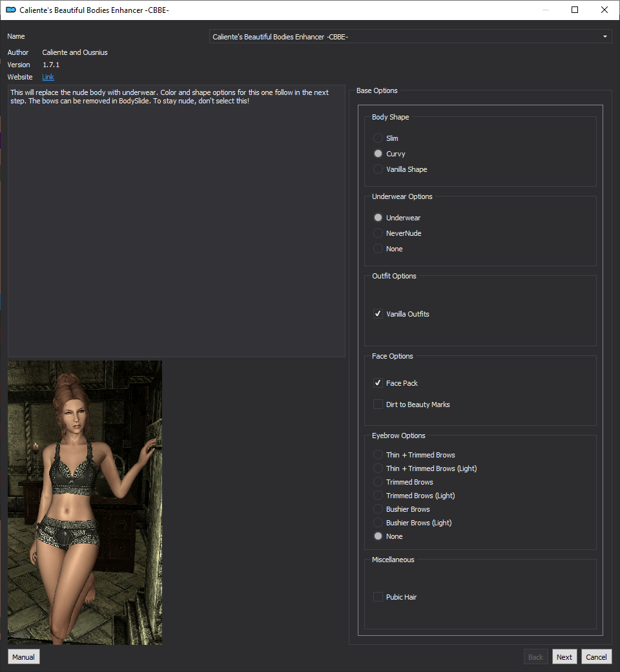Pick the Trimmed Brows (Light) option
This screenshot has width=620, height=672.
pyautogui.click(x=414, y=496)
